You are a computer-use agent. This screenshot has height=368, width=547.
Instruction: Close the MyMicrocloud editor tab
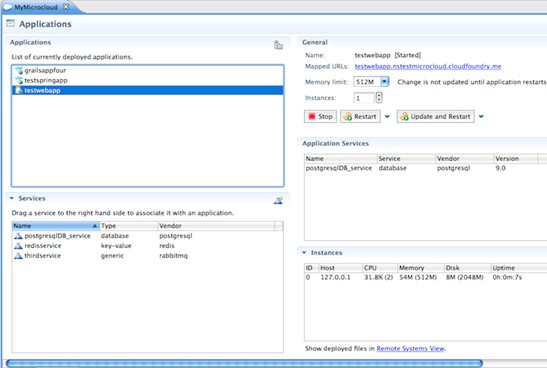point(66,7)
